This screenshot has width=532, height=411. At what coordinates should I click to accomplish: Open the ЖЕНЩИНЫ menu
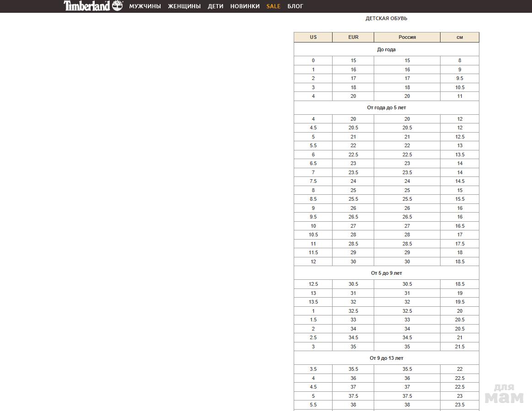click(184, 6)
